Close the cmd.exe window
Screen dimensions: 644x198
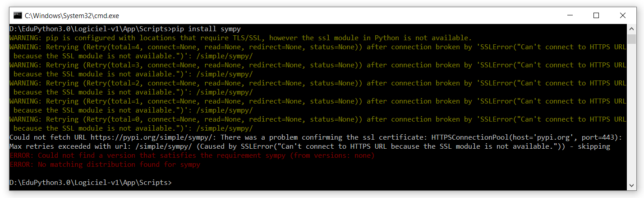click(x=622, y=15)
